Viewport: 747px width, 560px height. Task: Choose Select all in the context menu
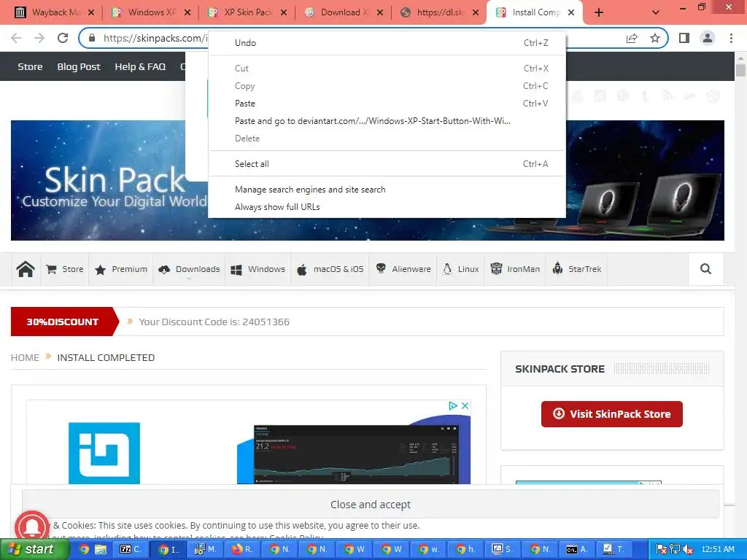387,164
